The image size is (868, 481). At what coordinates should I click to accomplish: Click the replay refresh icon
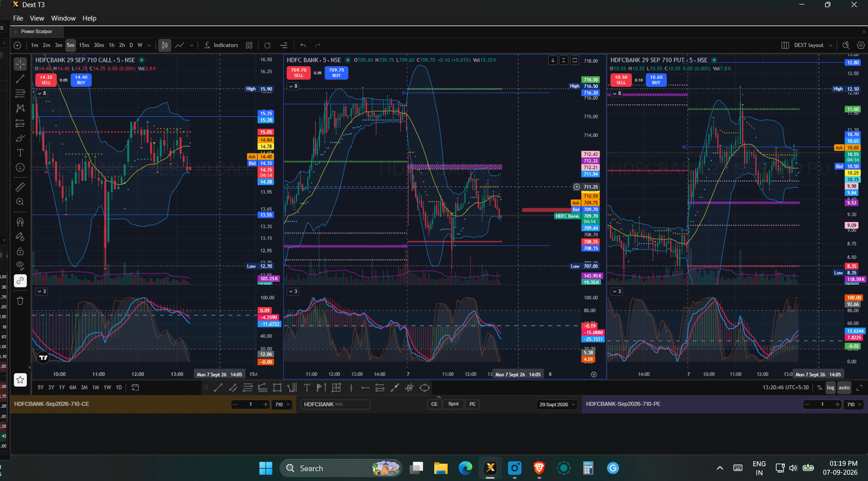pos(267,45)
